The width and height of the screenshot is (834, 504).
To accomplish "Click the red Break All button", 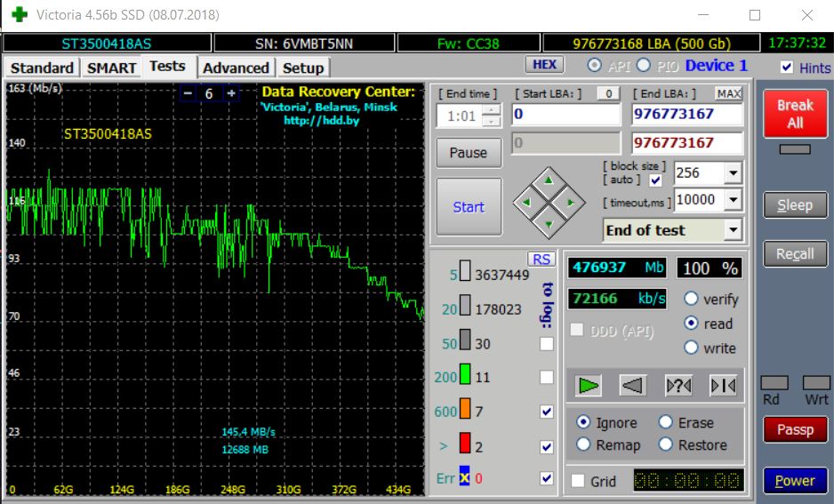I will [795, 114].
